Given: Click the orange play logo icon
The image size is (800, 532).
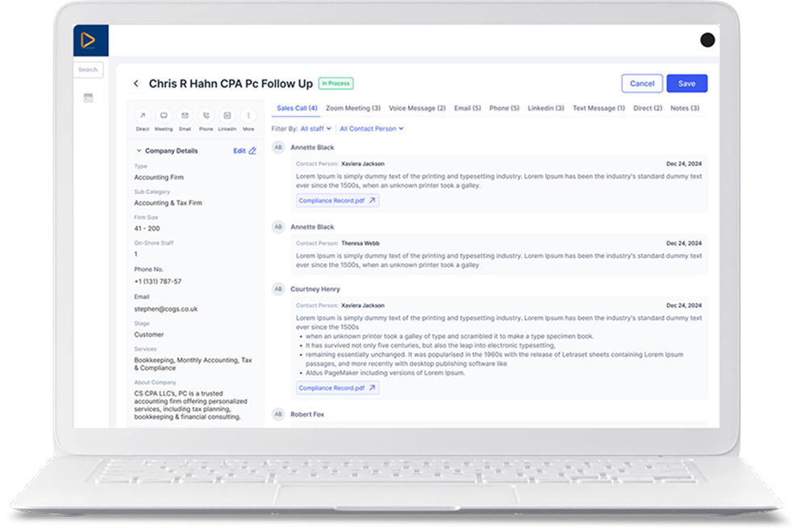Looking at the screenshot, I should tap(88, 39).
